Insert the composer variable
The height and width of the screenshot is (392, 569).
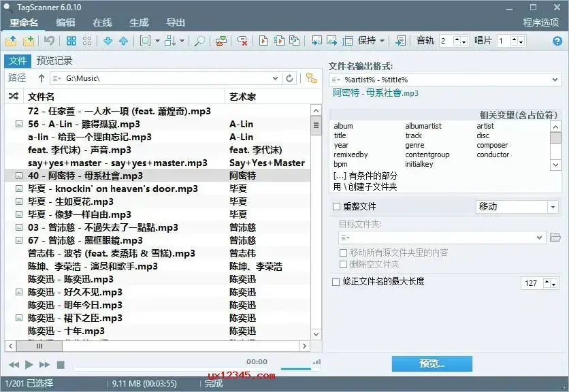point(492,145)
